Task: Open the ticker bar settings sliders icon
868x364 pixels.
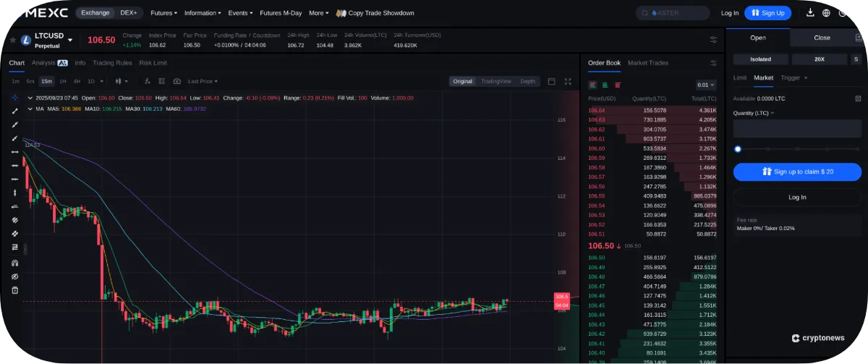Action: click(x=714, y=40)
